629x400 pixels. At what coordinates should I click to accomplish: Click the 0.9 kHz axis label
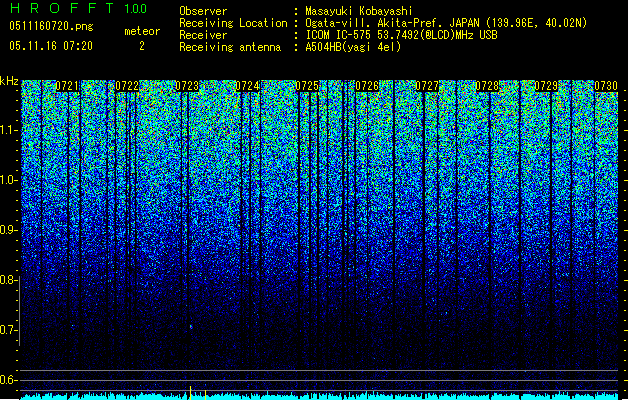pos(9,230)
